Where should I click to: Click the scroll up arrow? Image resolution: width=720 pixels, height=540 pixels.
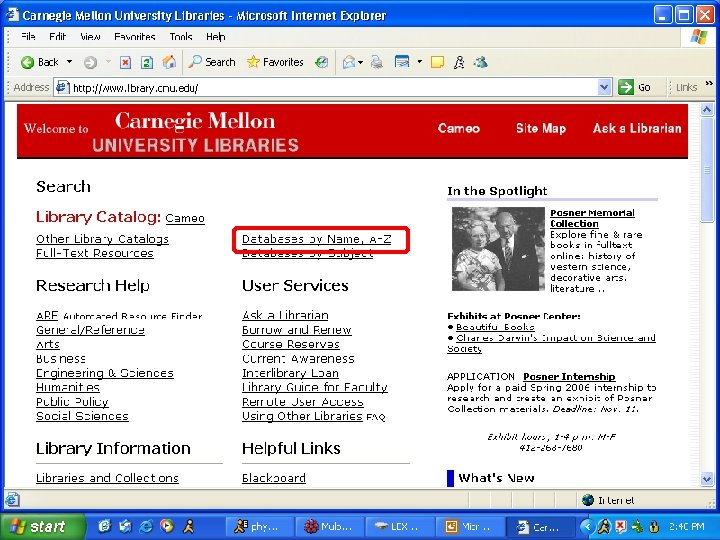tap(707, 109)
